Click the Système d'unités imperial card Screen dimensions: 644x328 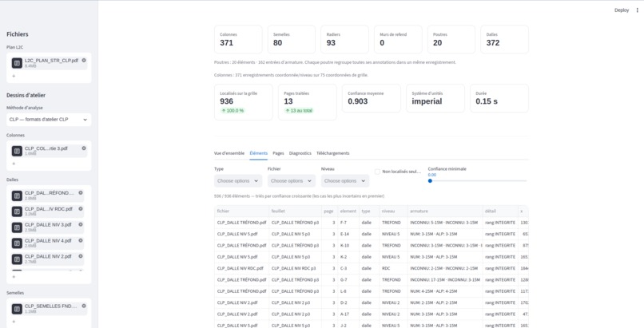coord(435,98)
